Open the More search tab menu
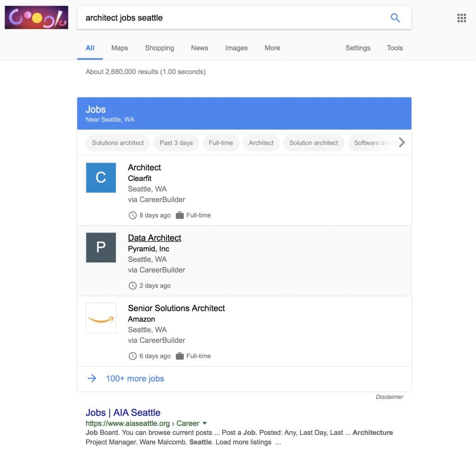476x455 pixels. click(272, 48)
